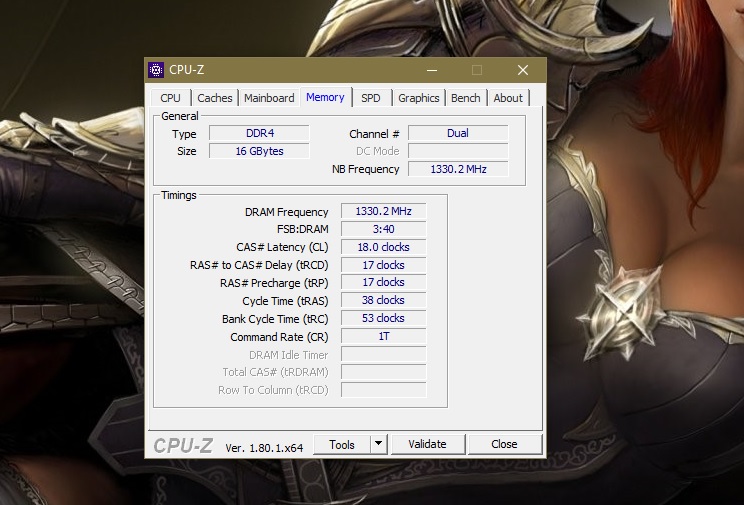
Task: Click the Tools button
Action: (342, 444)
